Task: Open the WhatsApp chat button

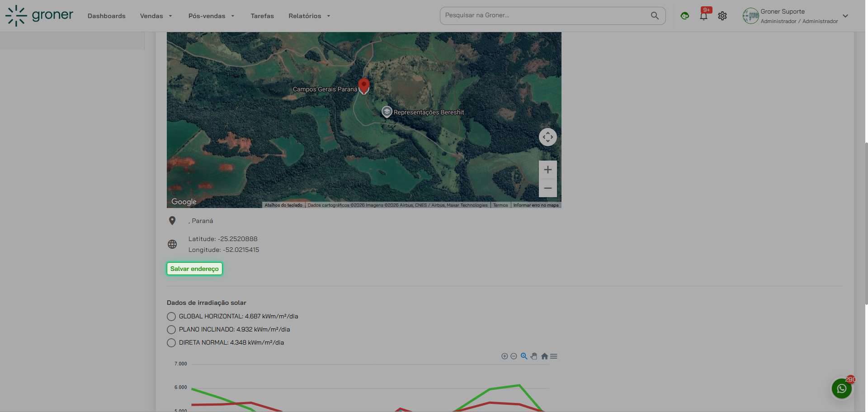Action: (x=842, y=388)
